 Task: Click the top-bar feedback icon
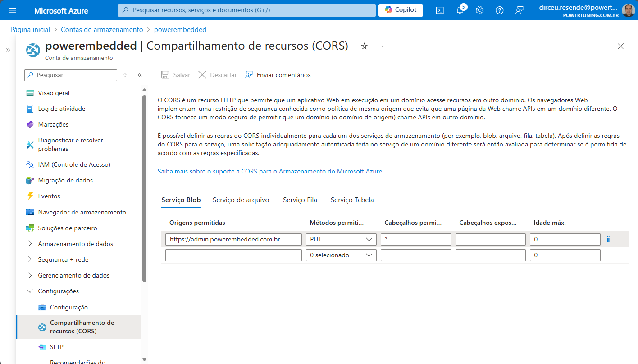click(x=519, y=10)
